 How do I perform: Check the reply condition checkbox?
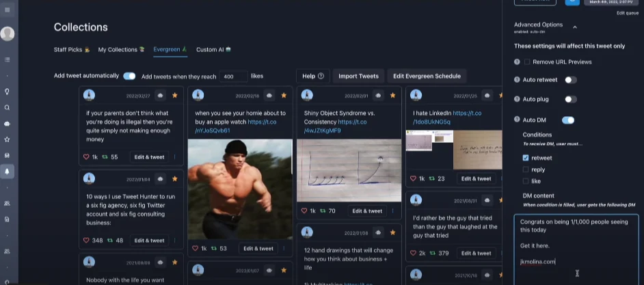pos(526,169)
